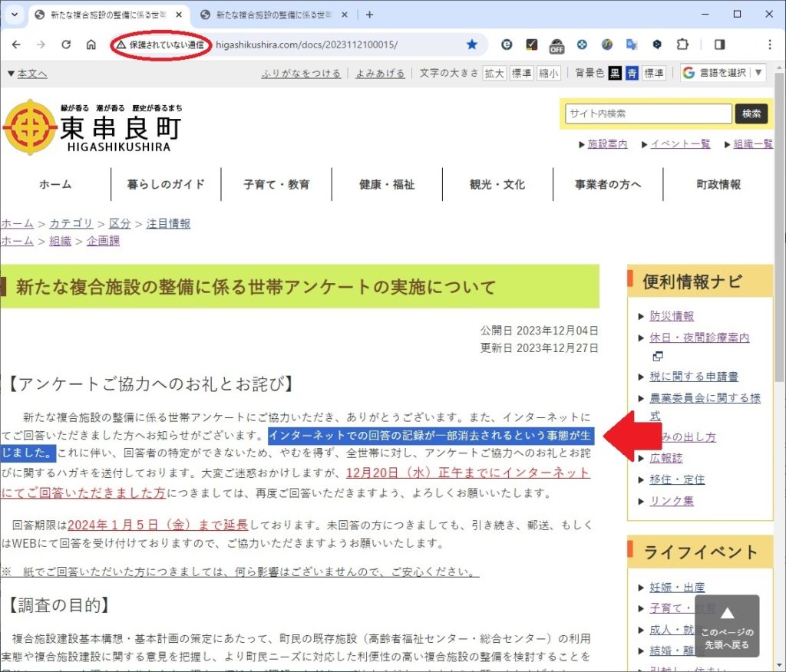Expand the ▼本文へ skip link

click(27, 74)
